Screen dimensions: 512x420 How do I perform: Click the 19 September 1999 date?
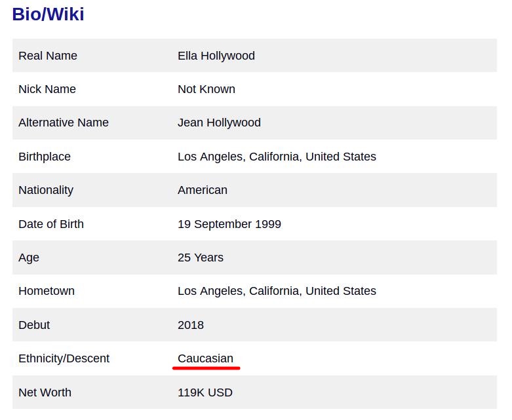click(x=229, y=224)
